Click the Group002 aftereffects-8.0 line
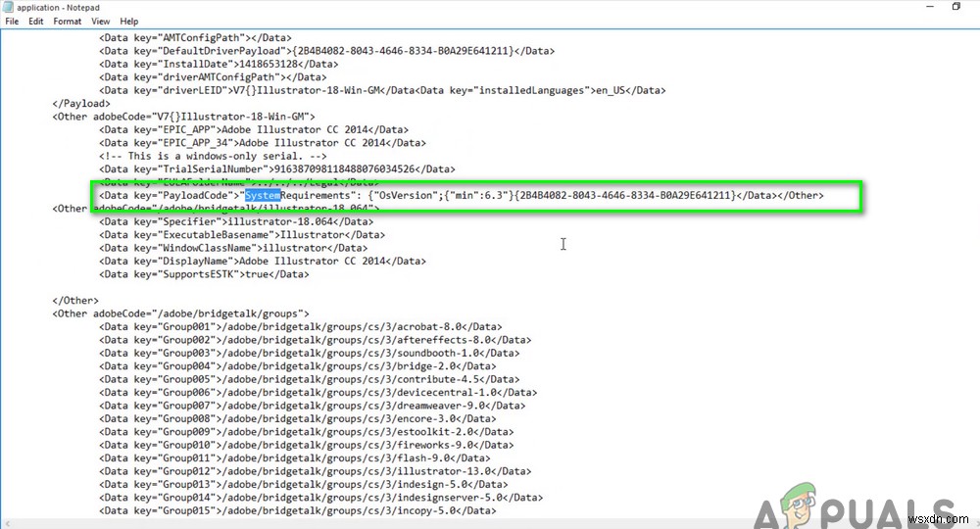Image resolution: width=980 pixels, height=529 pixels. [315, 340]
